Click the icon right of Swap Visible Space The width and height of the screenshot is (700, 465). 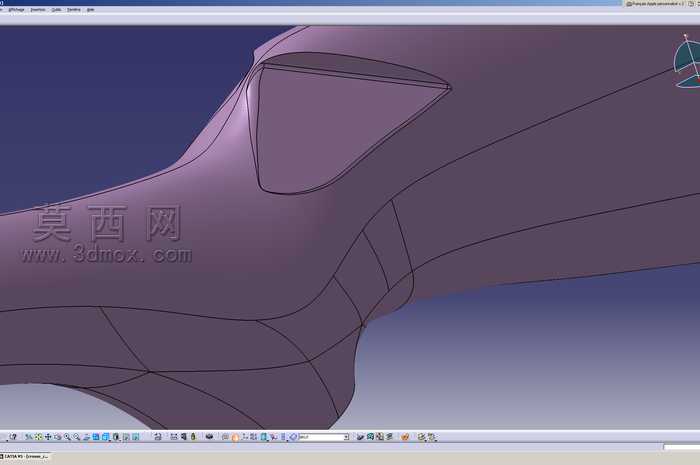coord(158,437)
